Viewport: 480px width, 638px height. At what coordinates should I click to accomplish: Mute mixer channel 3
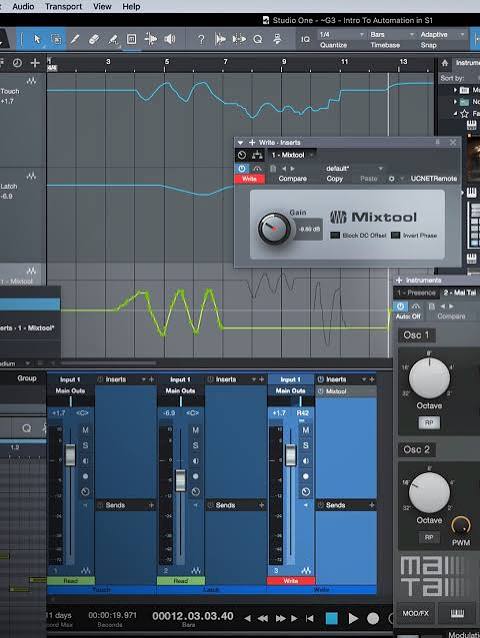point(306,430)
